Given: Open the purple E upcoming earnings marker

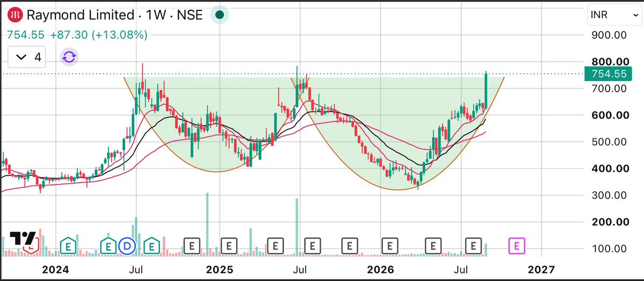Looking at the screenshot, I should 517,246.
